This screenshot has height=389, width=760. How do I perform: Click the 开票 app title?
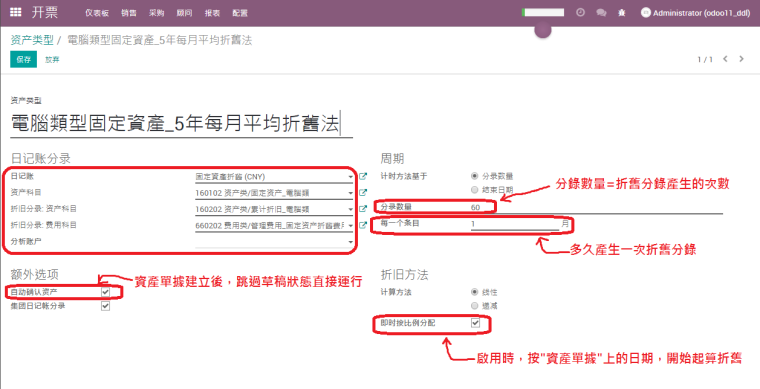[45, 13]
